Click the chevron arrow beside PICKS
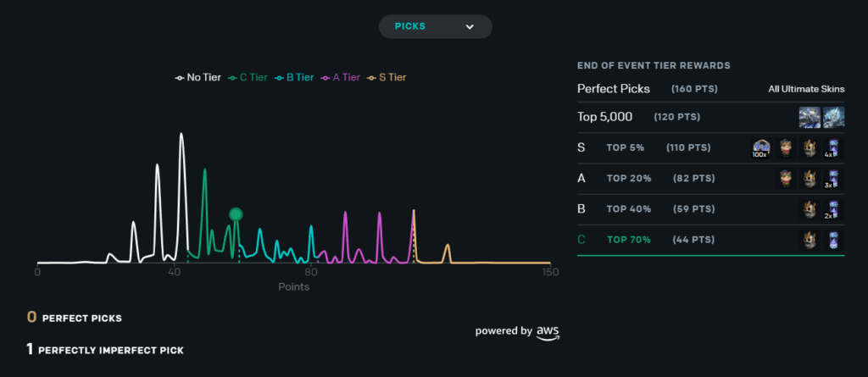Screen dimensions: 868x377 pos(470,26)
